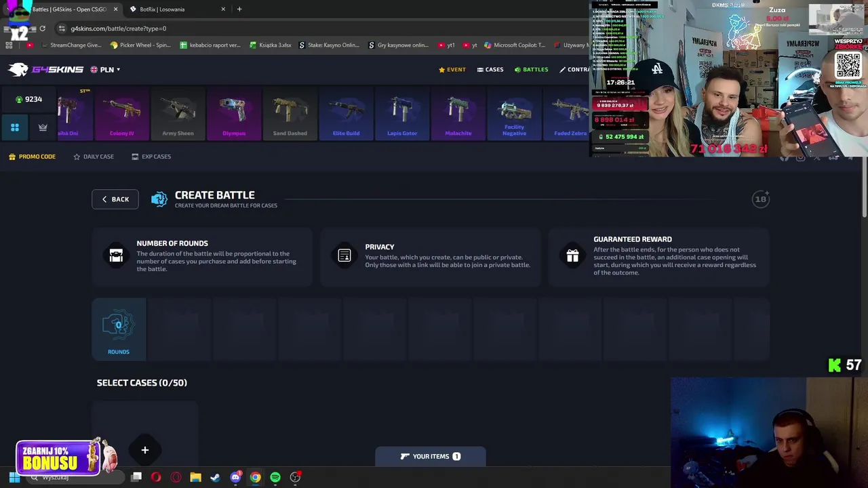The width and height of the screenshot is (868, 488).
Task: Open the Windows Start menu
Action: coord(14,477)
